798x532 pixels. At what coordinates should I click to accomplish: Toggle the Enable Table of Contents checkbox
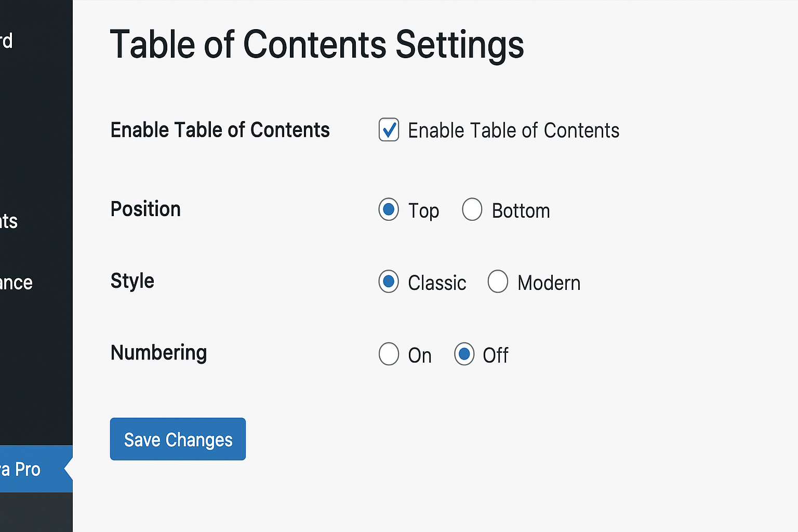click(x=389, y=130)
